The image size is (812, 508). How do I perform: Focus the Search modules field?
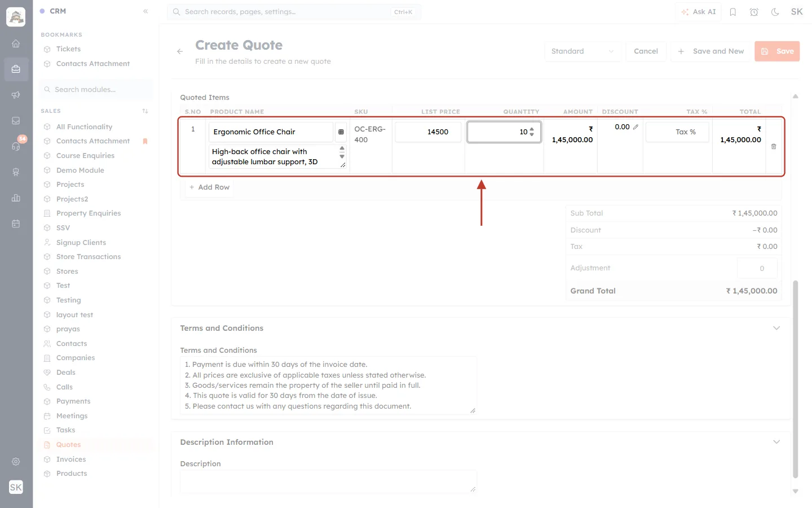96,90
